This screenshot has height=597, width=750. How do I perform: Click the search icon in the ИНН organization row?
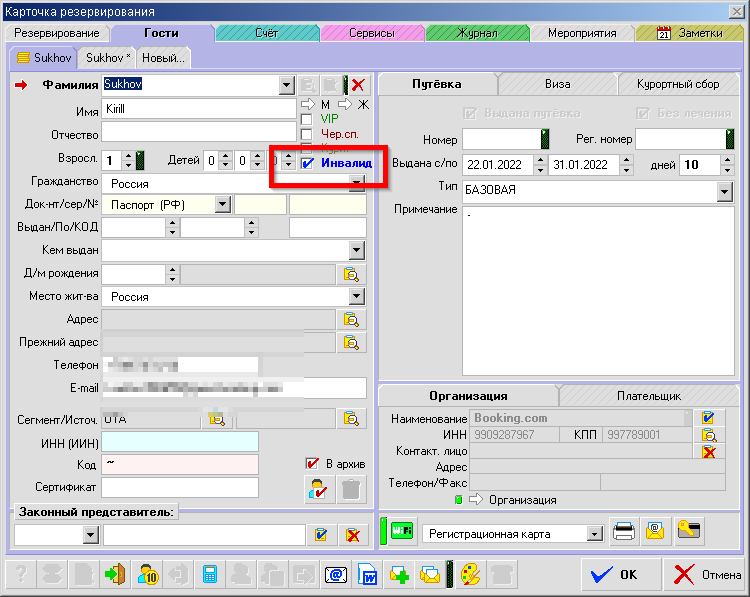(x=709, y=435)
